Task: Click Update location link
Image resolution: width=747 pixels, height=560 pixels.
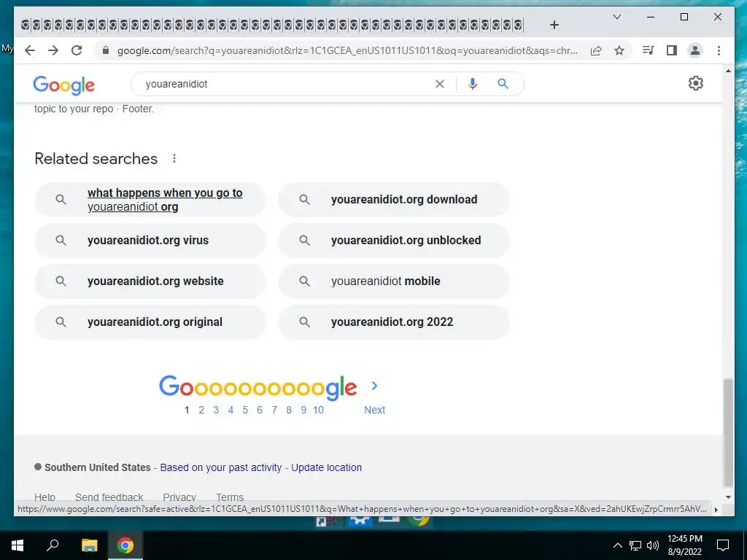Action: [326, 467]
